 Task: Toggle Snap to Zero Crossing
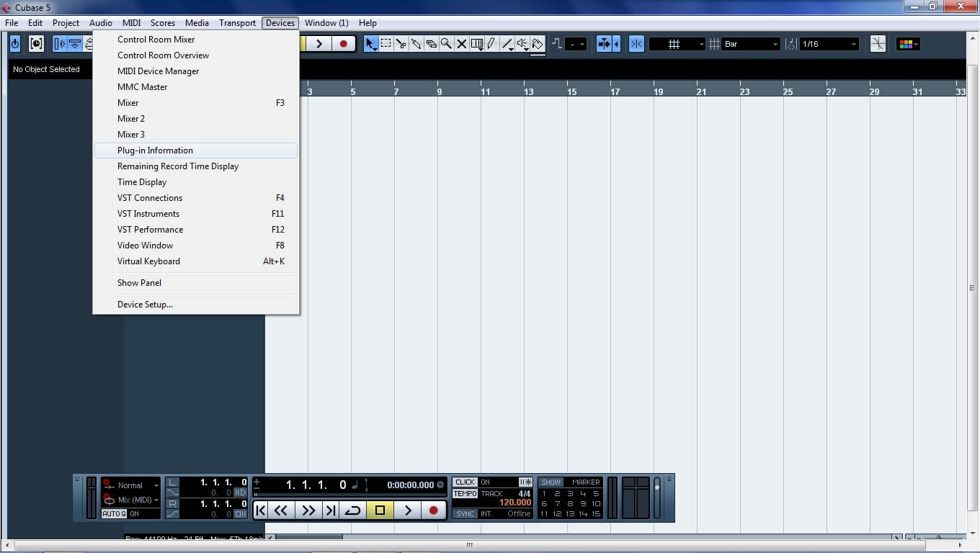[878, 44]
